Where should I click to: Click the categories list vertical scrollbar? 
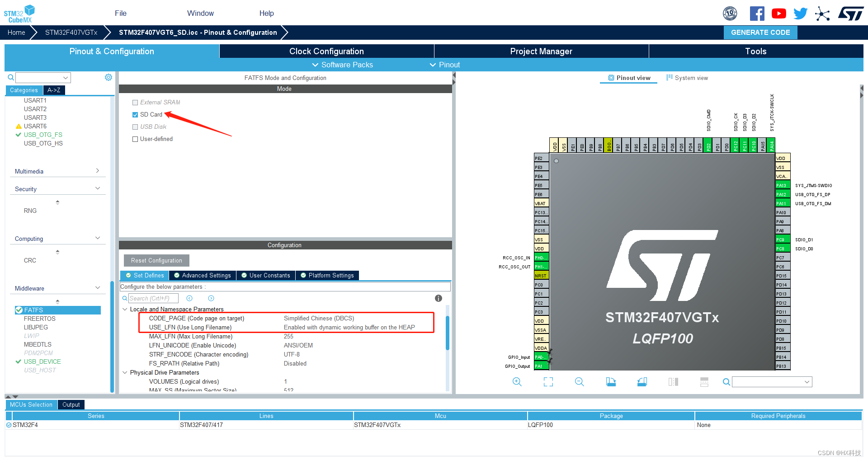pos(112,337)
